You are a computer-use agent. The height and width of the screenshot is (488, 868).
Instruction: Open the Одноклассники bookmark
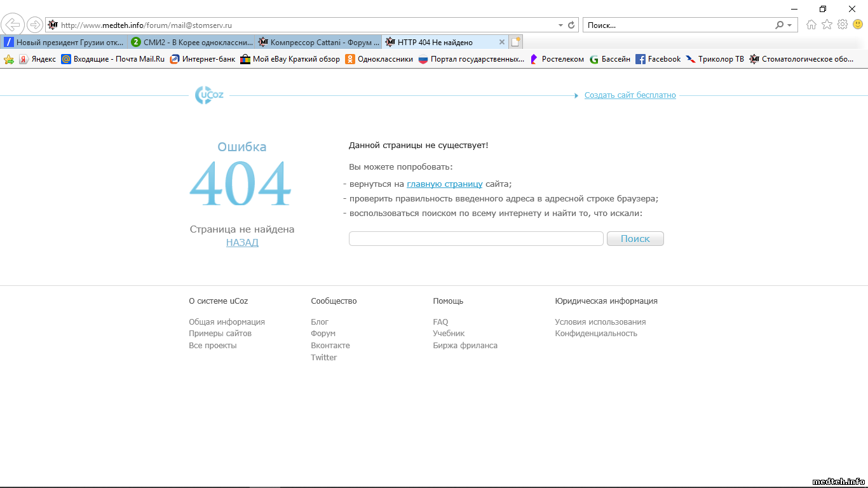[x=379, y=59]
